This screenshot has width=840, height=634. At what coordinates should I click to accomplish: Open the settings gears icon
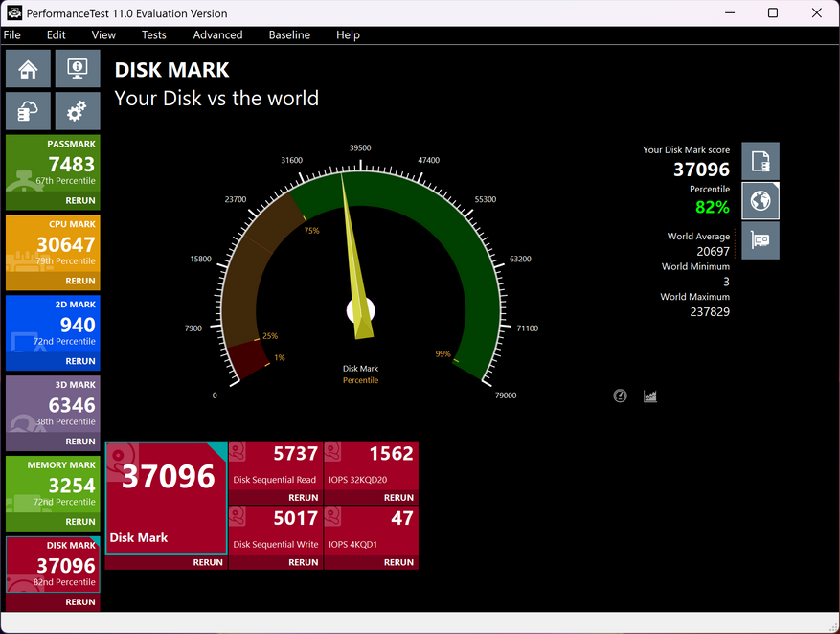78,111
